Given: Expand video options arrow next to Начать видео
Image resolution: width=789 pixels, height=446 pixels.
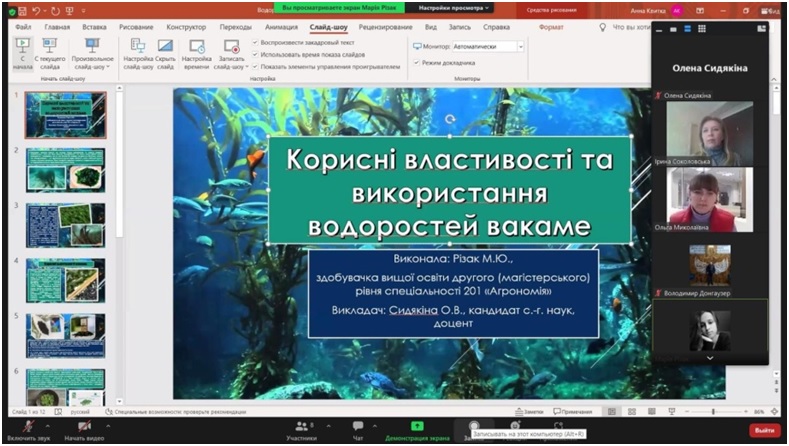Looking at the screenshot, I should pyautogui.click(x=108, y=426).
